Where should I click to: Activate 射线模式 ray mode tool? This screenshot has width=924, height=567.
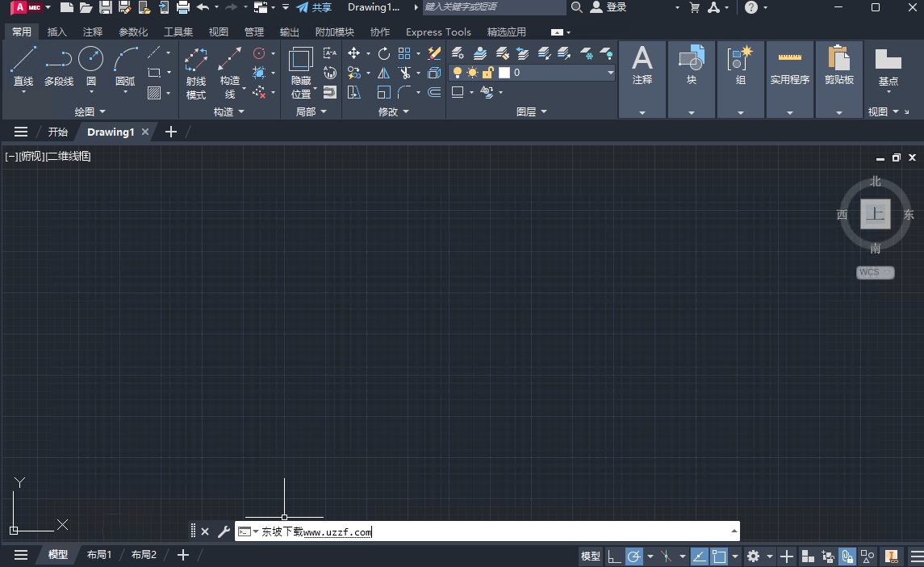pyautogui.click(x=195, y=73)
